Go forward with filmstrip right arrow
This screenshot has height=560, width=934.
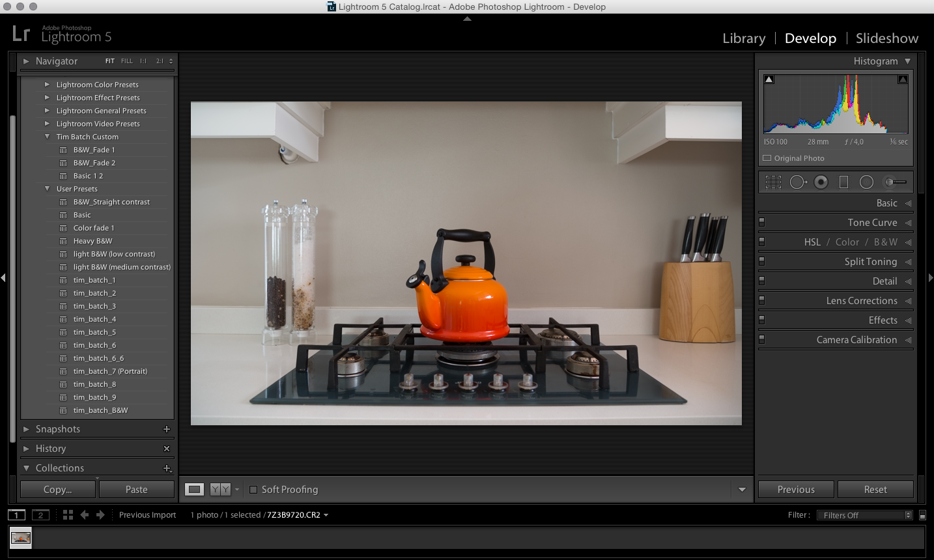point(100,515)
